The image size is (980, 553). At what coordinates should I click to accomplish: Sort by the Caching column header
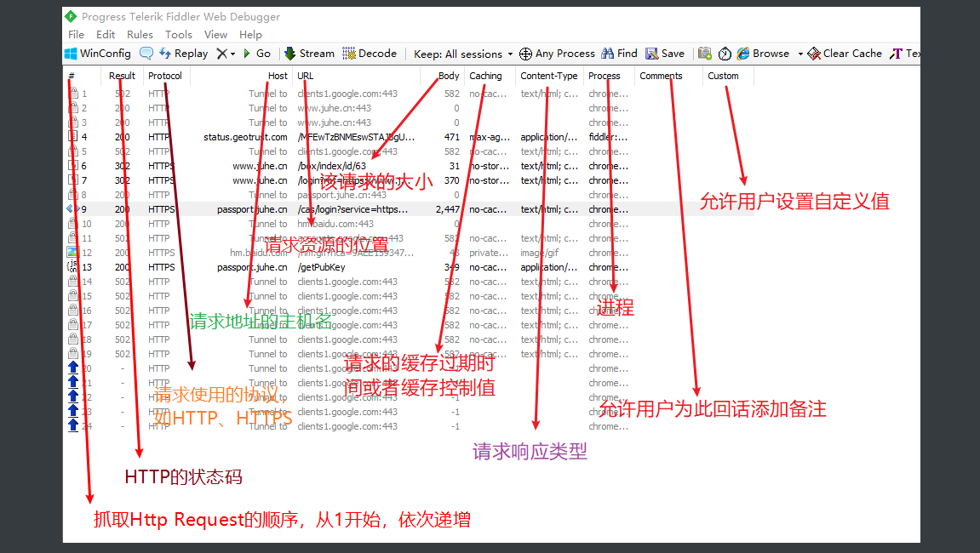coord(490,76)
